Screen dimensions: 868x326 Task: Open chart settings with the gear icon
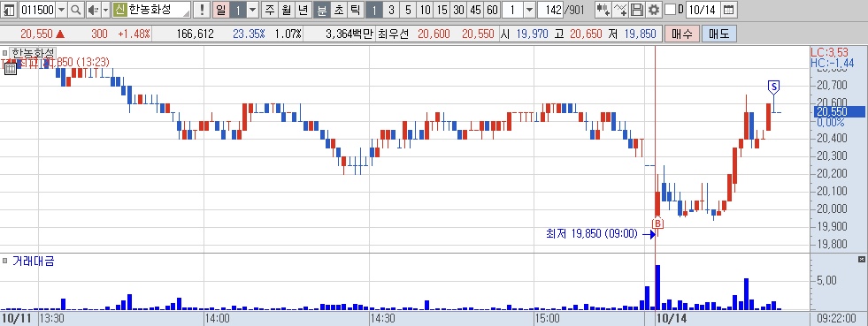[654, 10]
